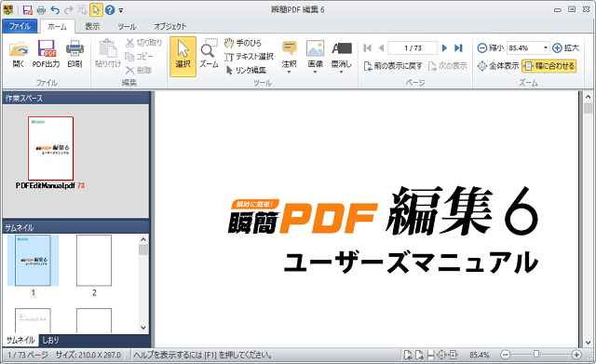Click the PDF save icon in quick access toolbar
This screenshot has width=596, height=364.
[x=27, y=10]
